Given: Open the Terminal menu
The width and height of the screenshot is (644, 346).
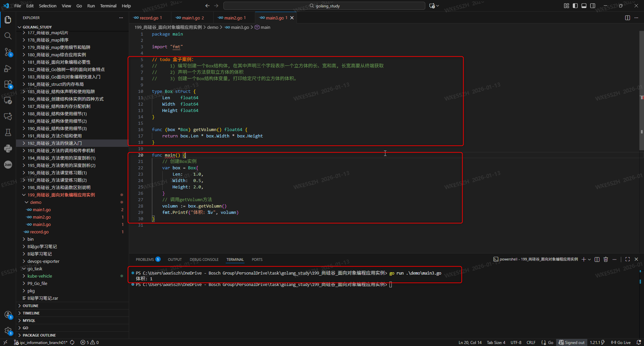Looking at the screenshot, I should coord(108,6).
